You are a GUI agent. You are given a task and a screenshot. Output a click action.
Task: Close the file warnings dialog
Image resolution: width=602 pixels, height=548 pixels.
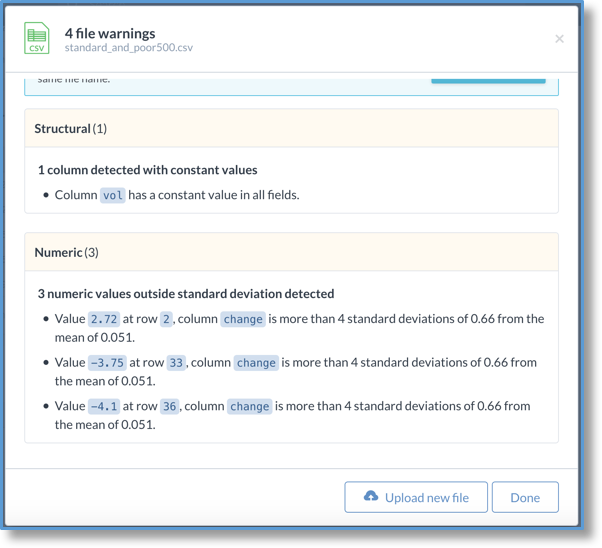click(559, 39)
